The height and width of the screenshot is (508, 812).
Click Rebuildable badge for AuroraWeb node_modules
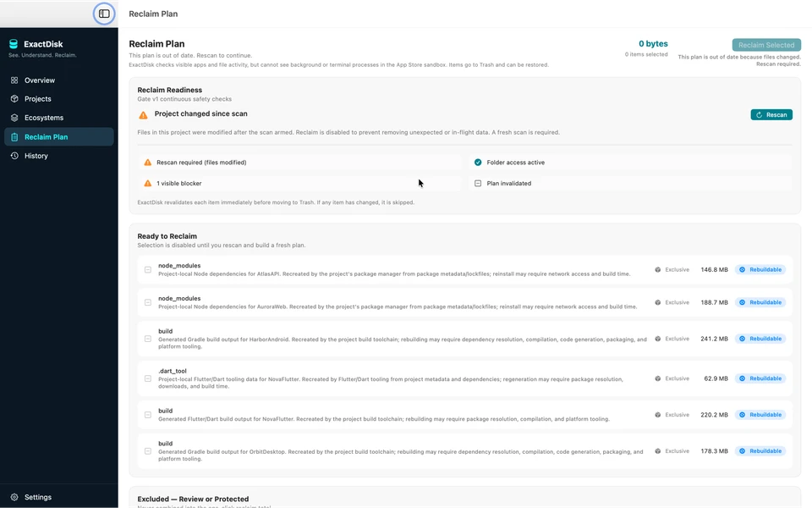tap(760, 302)
